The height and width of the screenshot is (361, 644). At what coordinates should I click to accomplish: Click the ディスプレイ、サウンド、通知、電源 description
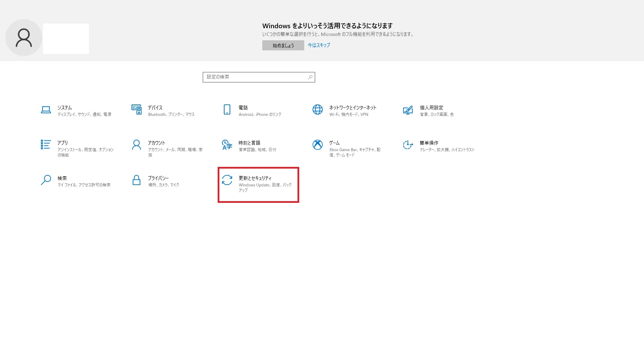point(84,115)
